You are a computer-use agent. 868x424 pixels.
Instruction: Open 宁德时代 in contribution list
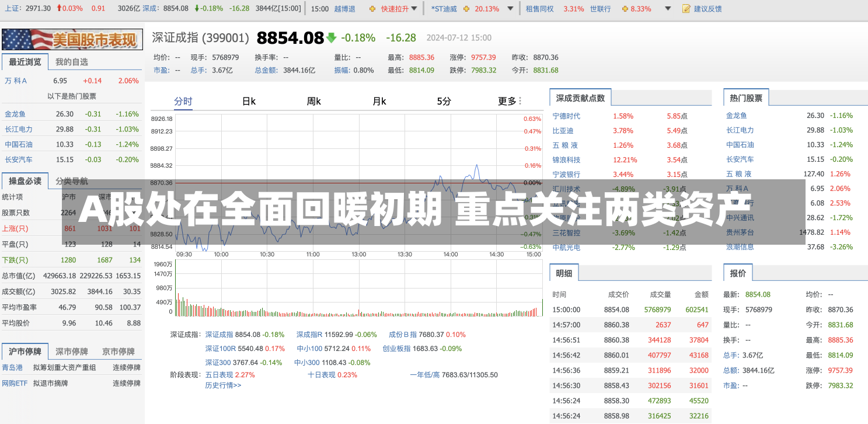(x=566, y=116)
